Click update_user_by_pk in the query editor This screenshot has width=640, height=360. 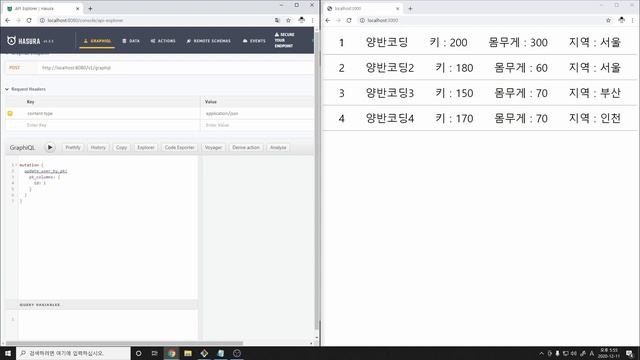[46, 171]
